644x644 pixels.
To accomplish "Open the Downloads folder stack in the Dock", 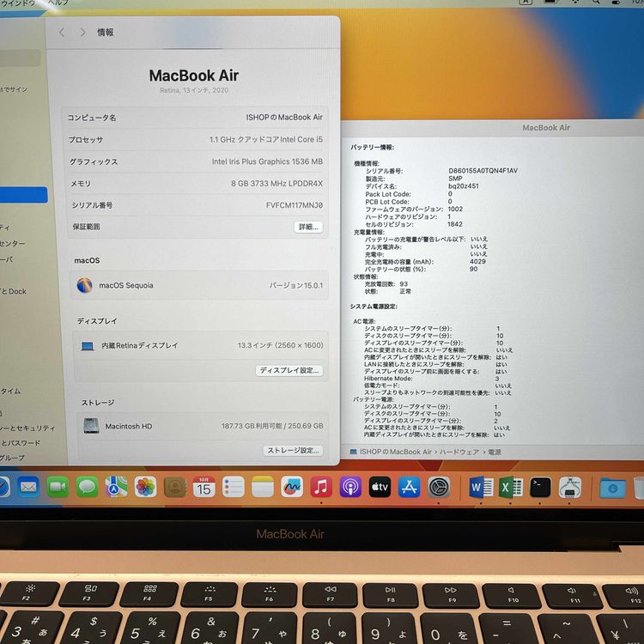I will pyautogui.click(x=613, y=488).
